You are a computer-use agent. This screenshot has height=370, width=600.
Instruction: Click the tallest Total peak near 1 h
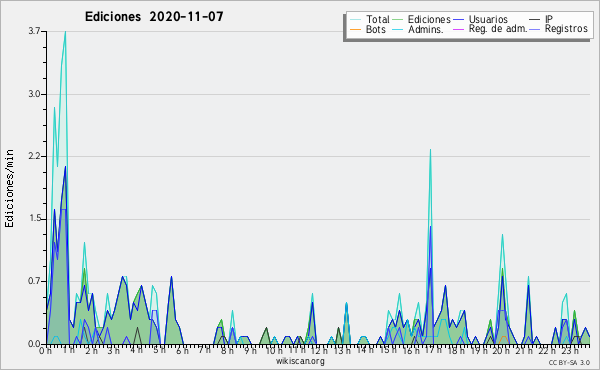coord(65,32)
